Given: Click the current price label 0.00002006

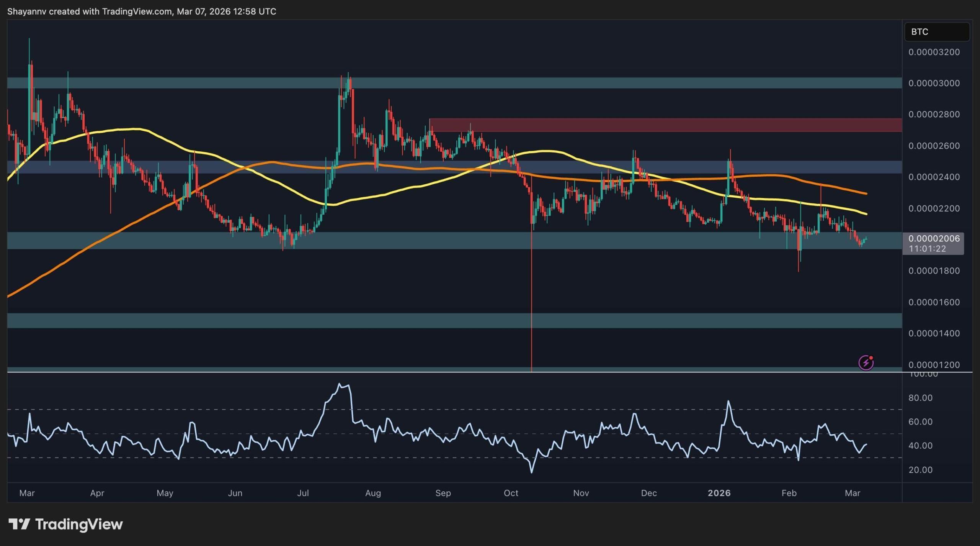Looking at the screenshot, I should (x=934, y=238).
